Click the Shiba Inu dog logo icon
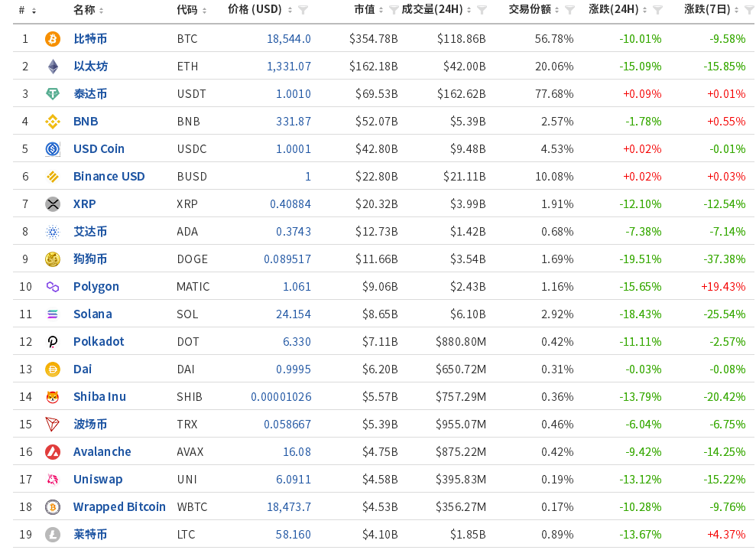This screenshot has height=550, width=756. (x=52, y=396)
